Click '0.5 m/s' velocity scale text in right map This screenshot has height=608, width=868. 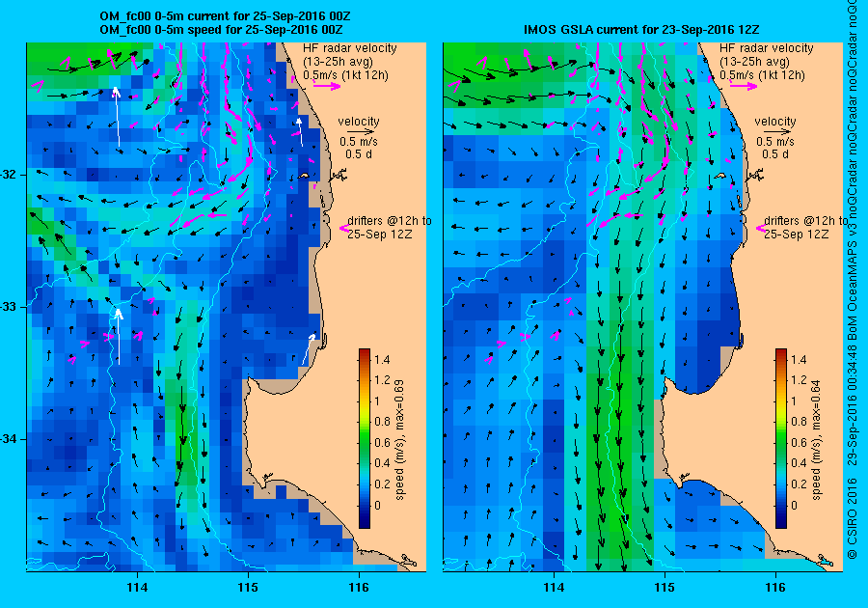pyautogui.click(x=775, y=142)
